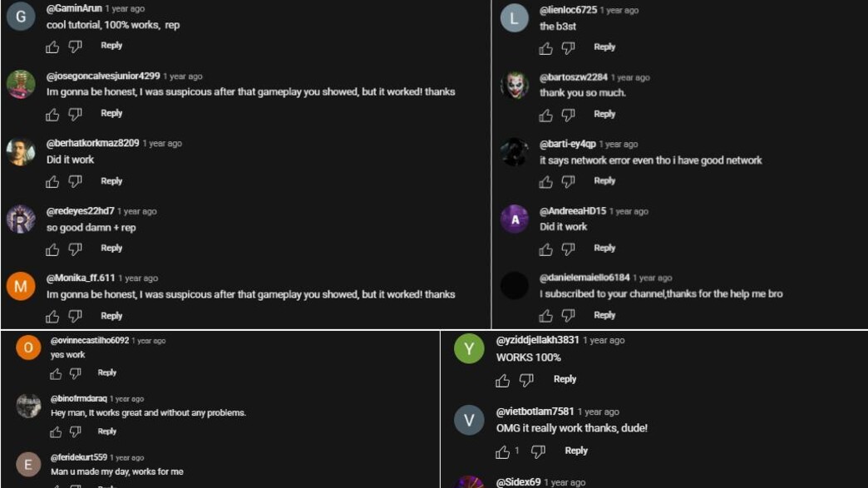Image resolution: width=868 pixels, height=488 pixels.
Task: Open @feridekurt559's profile avatar
Action: [28, 464]
